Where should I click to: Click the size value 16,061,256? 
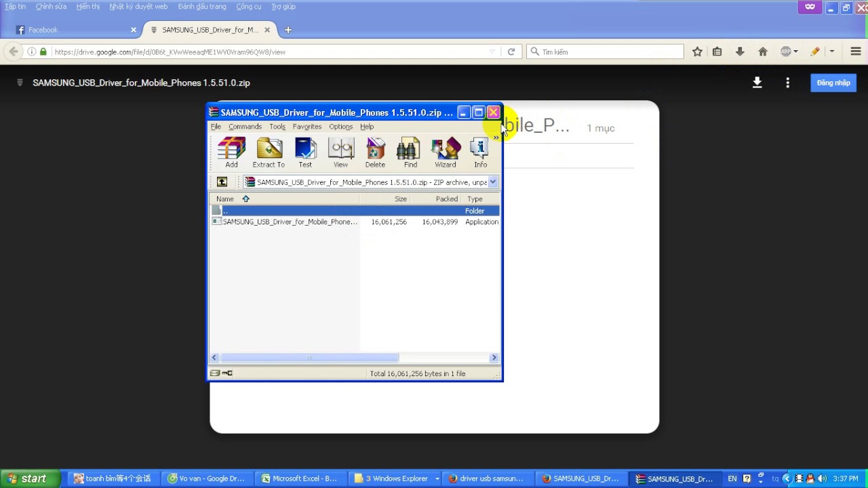[389, 222]
